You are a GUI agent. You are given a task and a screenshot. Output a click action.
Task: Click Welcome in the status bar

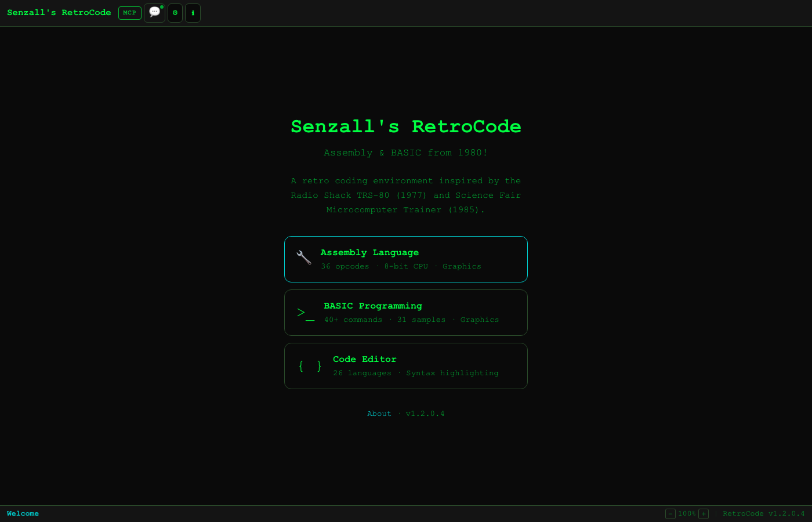click(23, 514)
